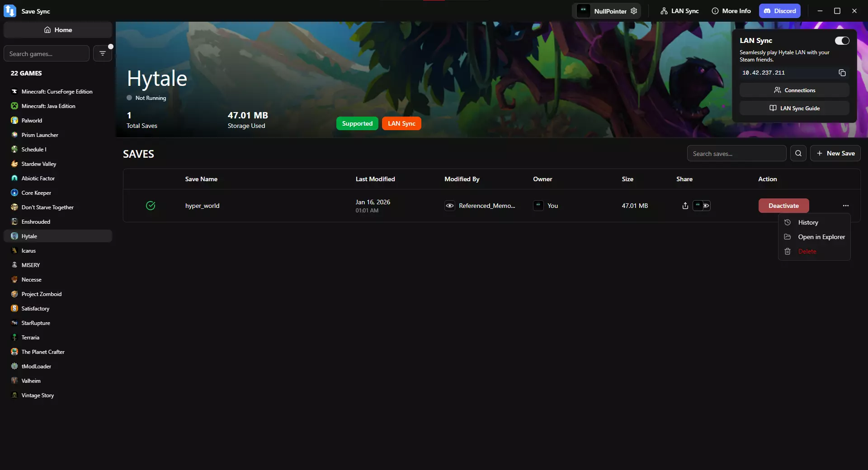This screenshot has height=470, width=868.
Task: Open the LAN Sync panel in top bar
Action: coord(679,11)
